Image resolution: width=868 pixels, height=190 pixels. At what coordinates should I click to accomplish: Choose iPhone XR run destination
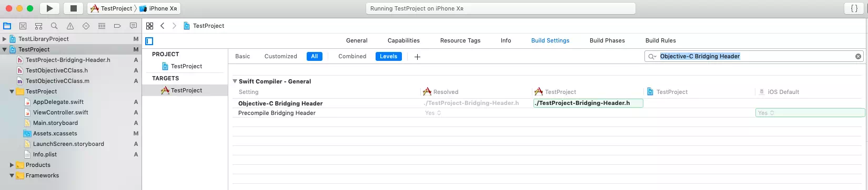[158, 8]
